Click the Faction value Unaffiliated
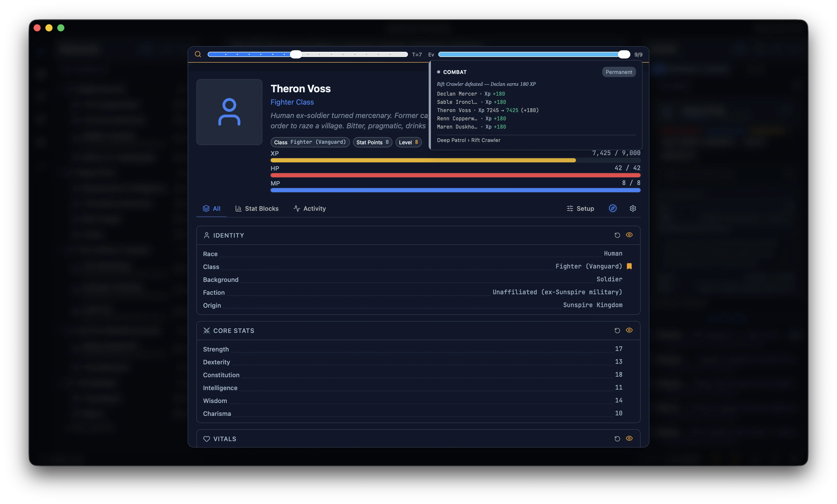The width and height of the screenshot is (837, 504). click(x=557, y=292)
